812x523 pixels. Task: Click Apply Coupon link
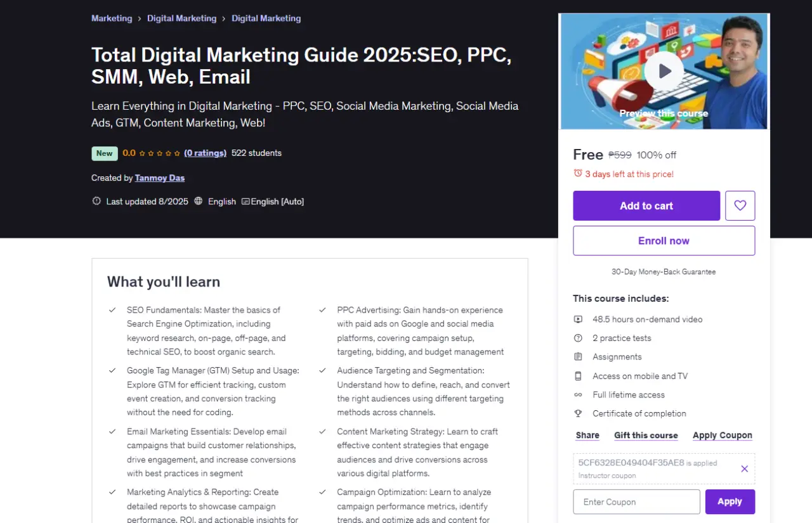click(x=723, y=436)
